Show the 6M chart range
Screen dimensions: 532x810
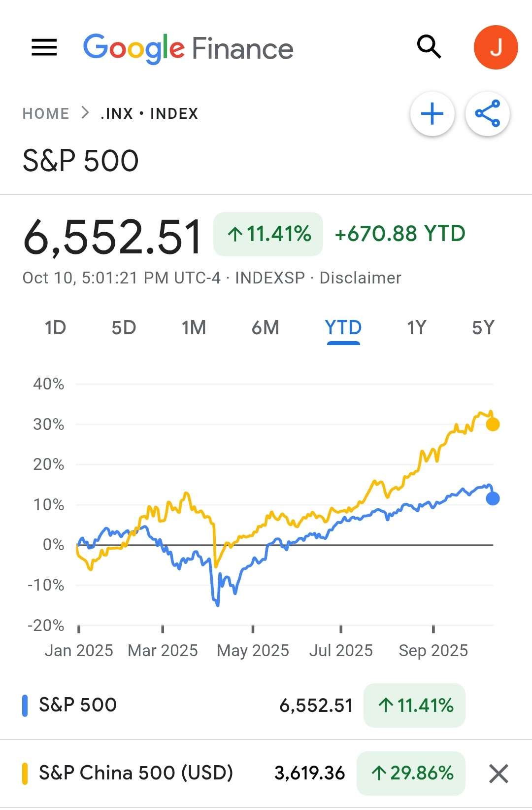(266, 328)
